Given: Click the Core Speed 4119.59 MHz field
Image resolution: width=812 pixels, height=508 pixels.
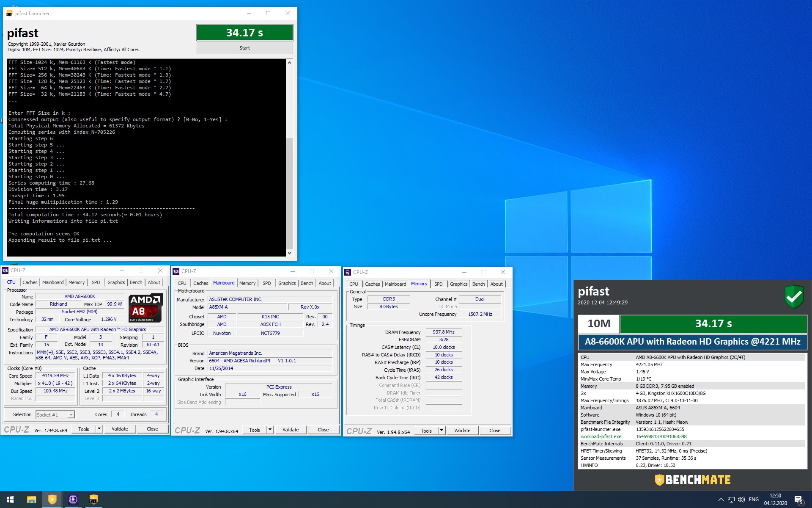Looking at the screenshot, I should tap(56, 375).
